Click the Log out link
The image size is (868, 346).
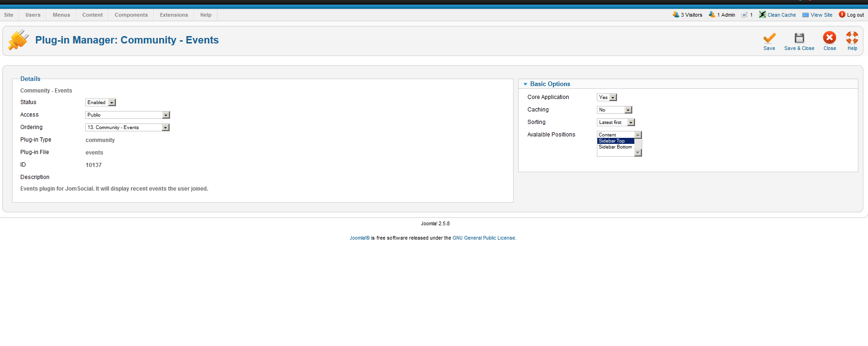[856, 15]
